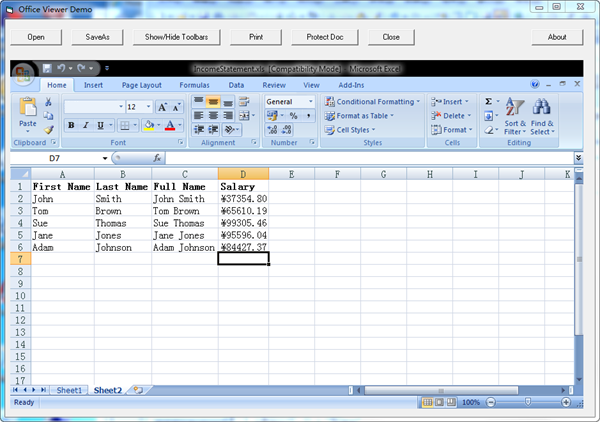This screenshot has width=600, height=422.
Task: Click the zoom slider in status bar
Action: (526, 402)
